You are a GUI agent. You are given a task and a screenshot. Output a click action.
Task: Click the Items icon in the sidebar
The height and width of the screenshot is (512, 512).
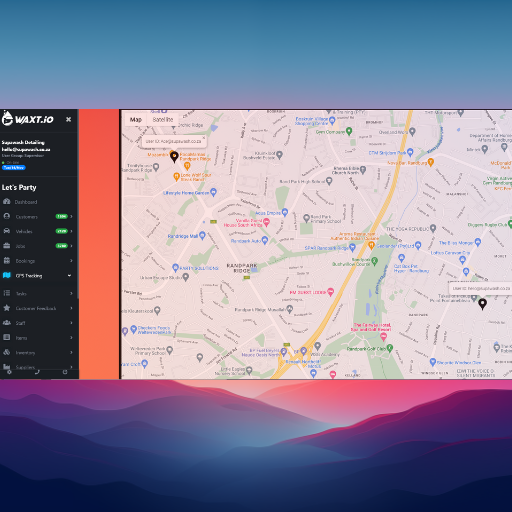coord(7,337)
